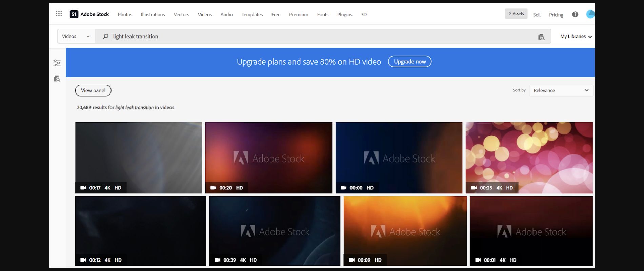Open the 9 Assets button
This screenshot has height=271, width=644.
[x=516, y=14]
